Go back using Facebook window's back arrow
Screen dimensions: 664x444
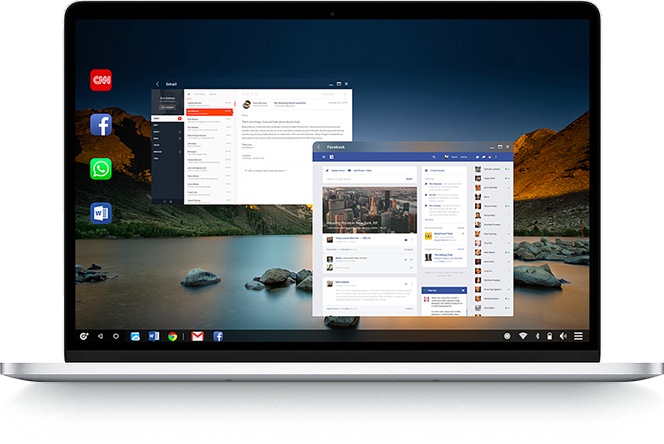pyautogui.click(x=318, y=146)
